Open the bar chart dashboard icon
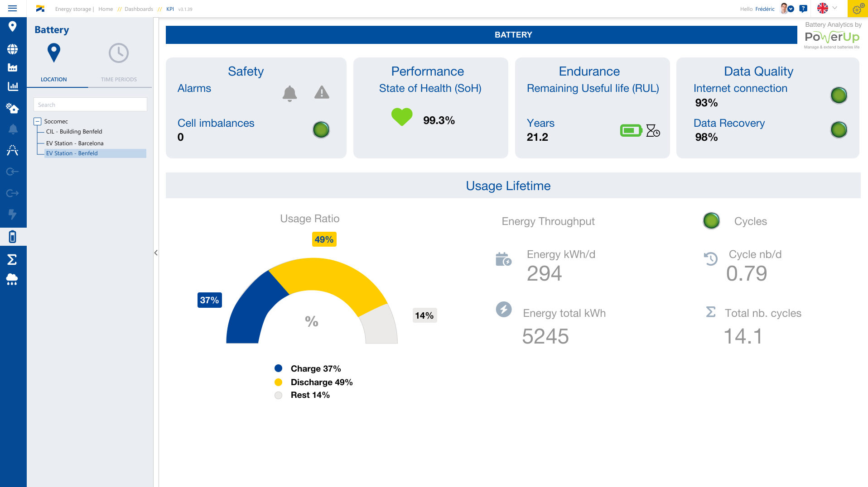This screenshot has height=487, width=868. [12, 84]
